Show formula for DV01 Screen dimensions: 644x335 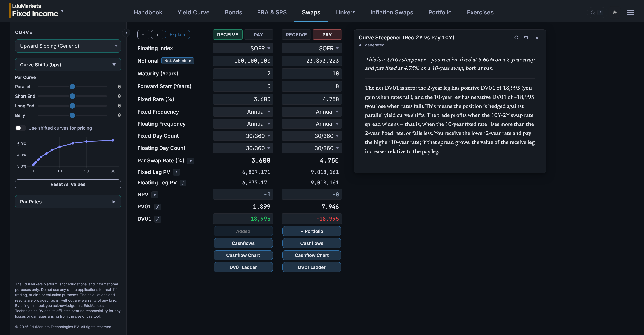pos(158,219)
